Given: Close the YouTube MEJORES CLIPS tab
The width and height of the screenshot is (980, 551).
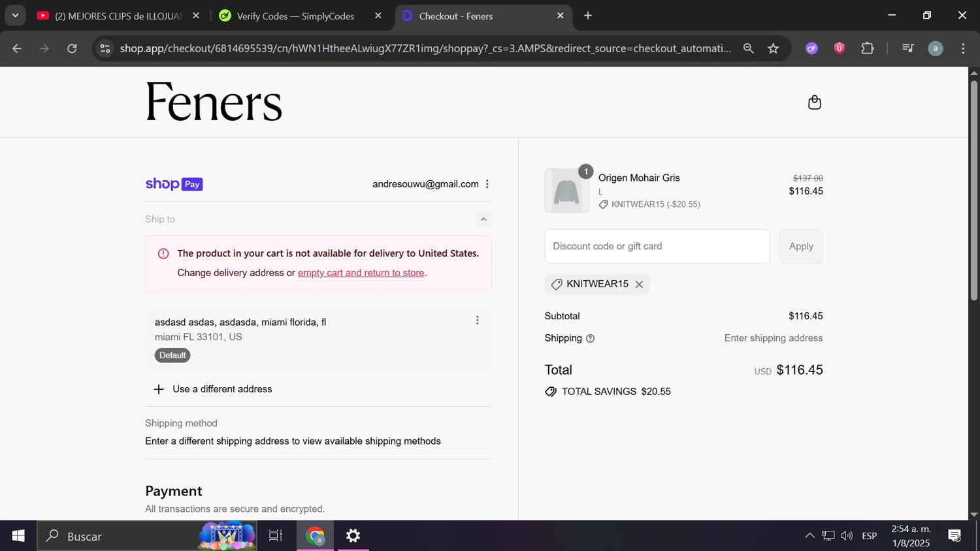Looking at the screenshot, I should point(196,16).
